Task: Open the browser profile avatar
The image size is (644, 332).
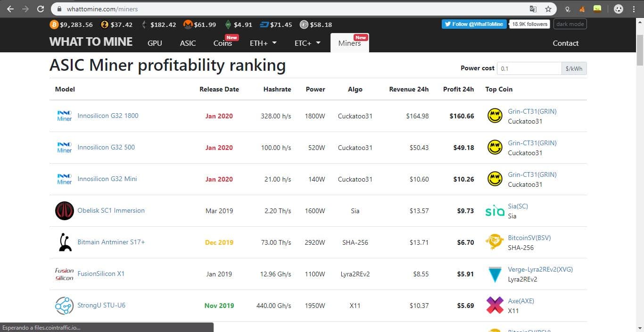Action: [619, 9]
